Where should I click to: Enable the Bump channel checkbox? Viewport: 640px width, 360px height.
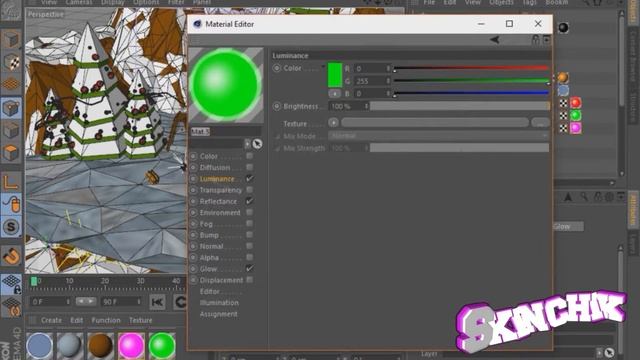coord(249,235)
